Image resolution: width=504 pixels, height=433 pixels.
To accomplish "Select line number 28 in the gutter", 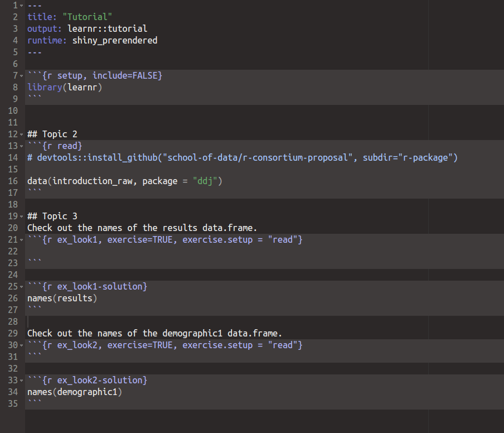I will click(x=12, y=321).
